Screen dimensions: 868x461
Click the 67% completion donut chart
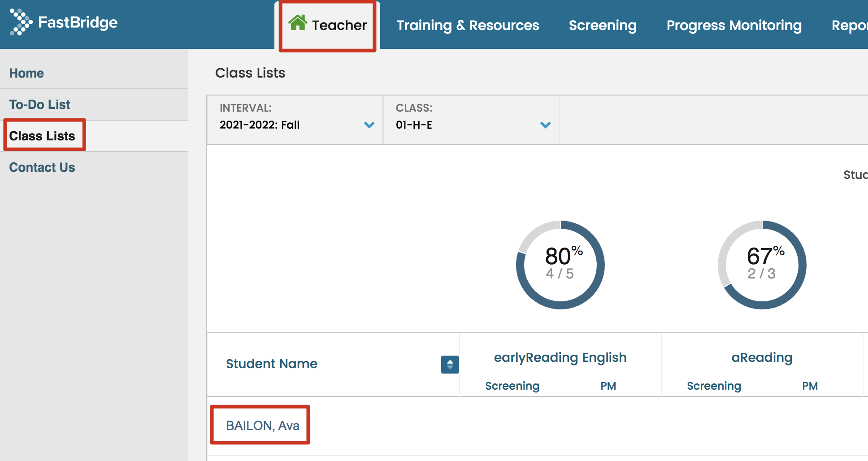tap(762, 265)
